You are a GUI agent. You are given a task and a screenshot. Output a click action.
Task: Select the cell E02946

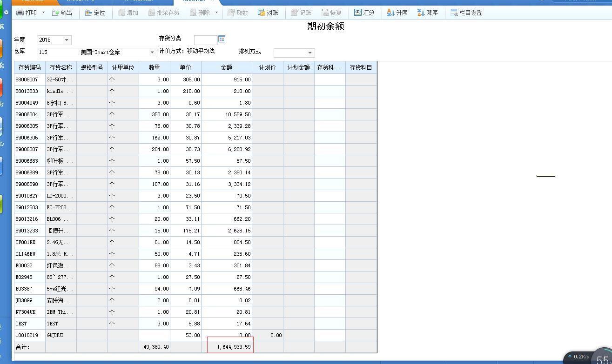30,277
